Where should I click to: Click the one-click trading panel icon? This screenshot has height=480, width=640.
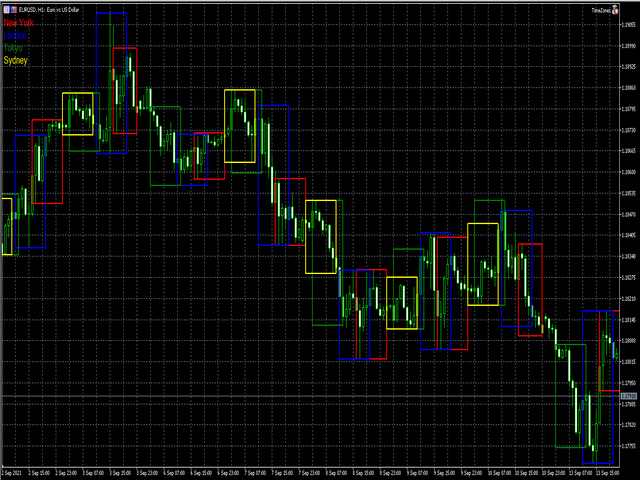7,9
